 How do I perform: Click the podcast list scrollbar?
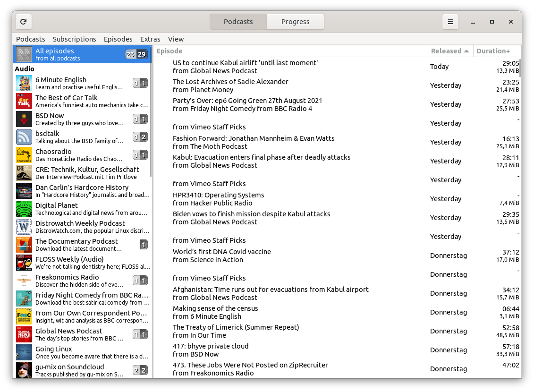click(151, 112)
